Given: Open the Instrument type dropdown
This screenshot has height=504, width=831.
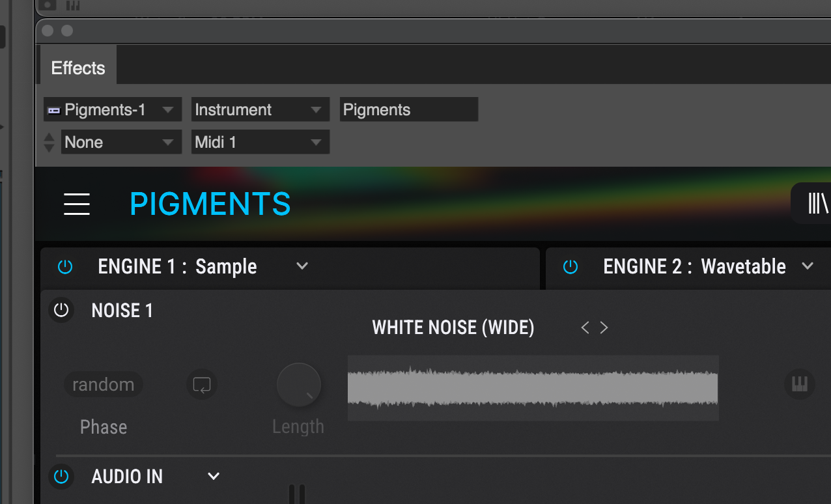Looking at the screenshot, I should [x=261, y=109].
